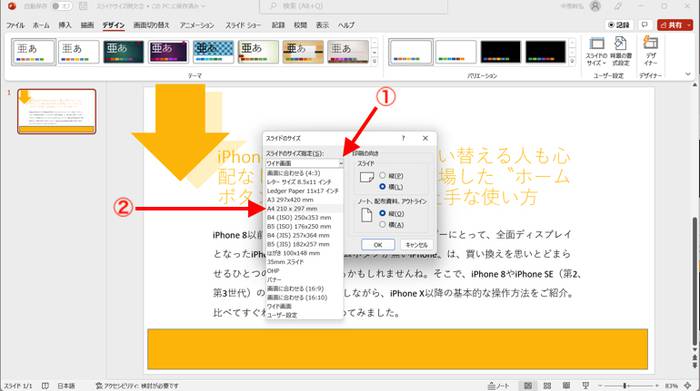Viewport: 700px width, 391px height.
Task: Open the comments icon button
Action: pos(645,25)
